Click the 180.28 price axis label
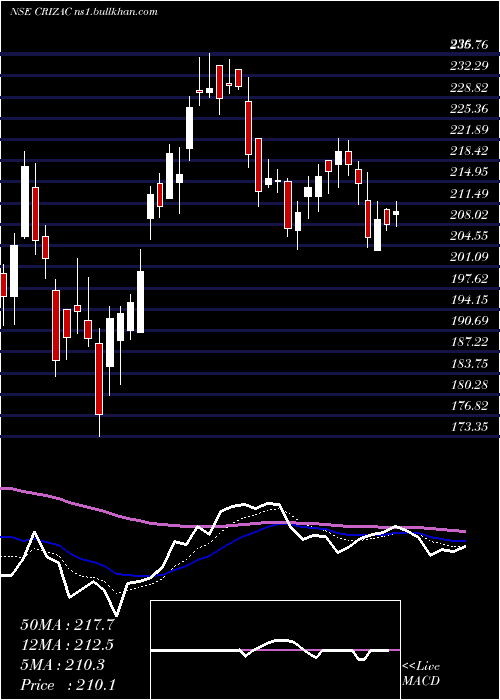500x700 pixels. [469, 385]
